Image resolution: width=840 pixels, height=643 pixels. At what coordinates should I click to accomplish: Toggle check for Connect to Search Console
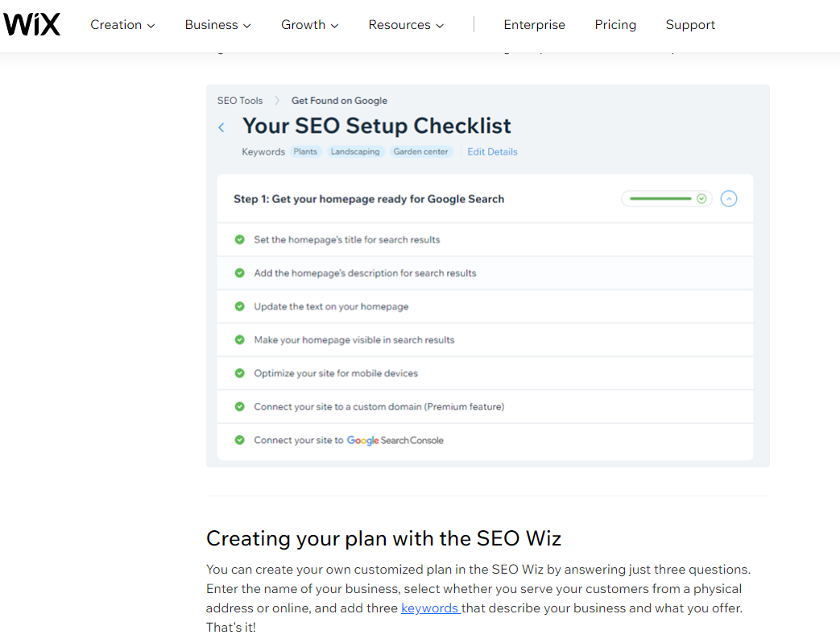pyautogui.click(x=239, y=440)
